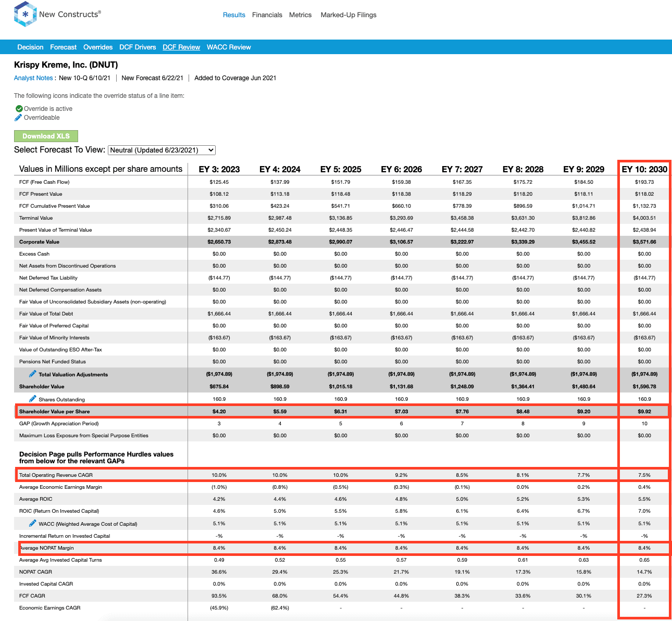Image resolution: width=672 pixels, height=621 pixels.
Task: Switch to the Forecast tab
Action: point(64,47)
